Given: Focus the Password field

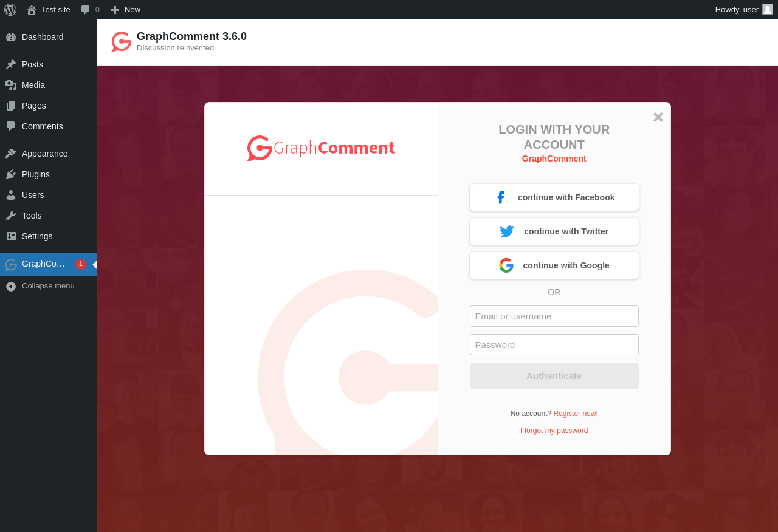Looking at the screenshot, I should (x=554, y=344).
